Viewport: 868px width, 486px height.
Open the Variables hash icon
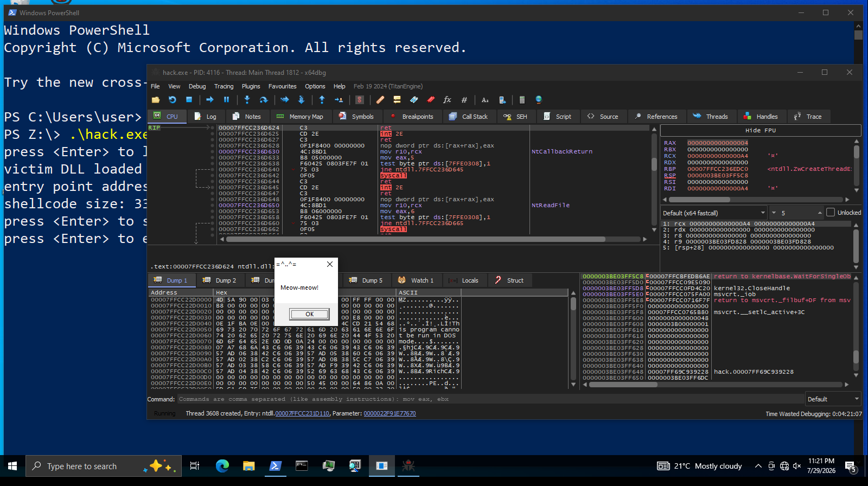(464, 100)
